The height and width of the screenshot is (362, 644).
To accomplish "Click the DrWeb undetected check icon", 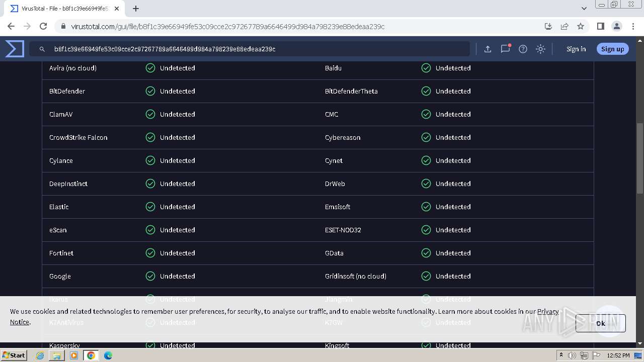I will tap(426, 184).
